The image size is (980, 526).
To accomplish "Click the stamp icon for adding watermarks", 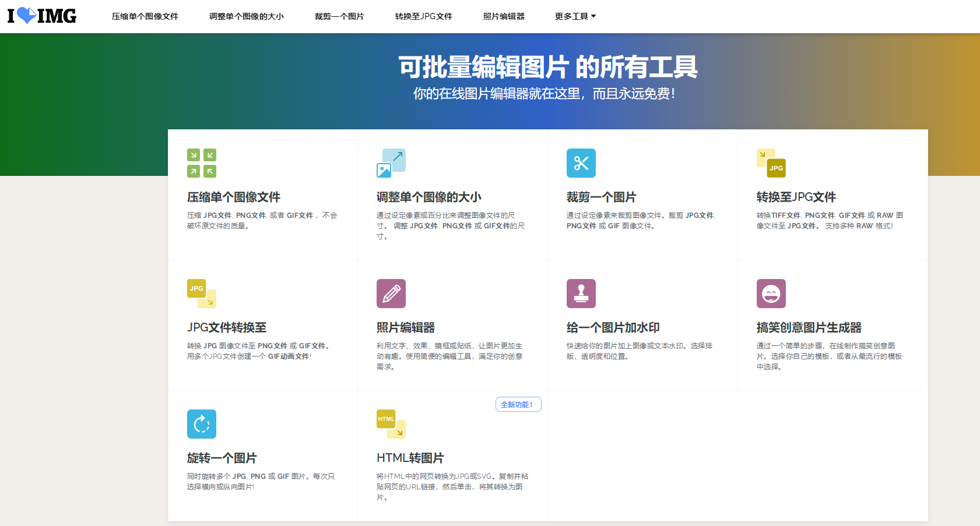I will pos(581,294).
